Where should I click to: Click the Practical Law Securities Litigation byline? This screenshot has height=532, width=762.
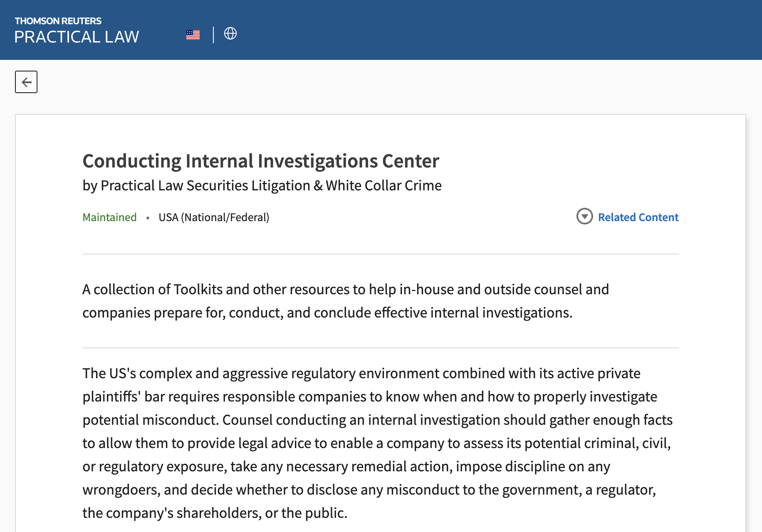[x=262, y=185]
